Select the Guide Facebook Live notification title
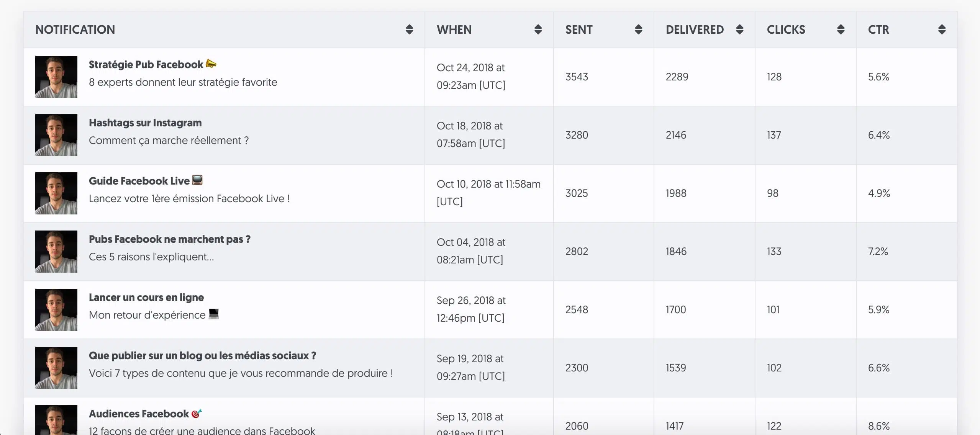The image size is (980, 435). [x=139, y=181]
